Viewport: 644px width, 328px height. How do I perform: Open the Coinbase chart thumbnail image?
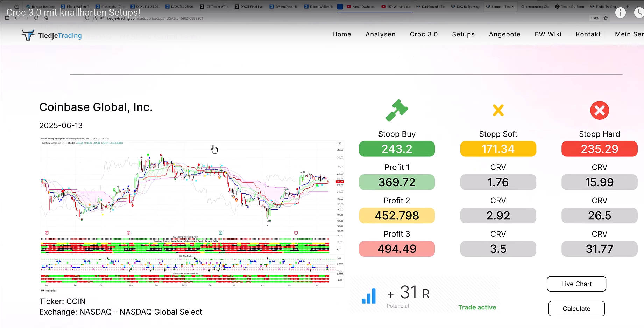point(192,214)
